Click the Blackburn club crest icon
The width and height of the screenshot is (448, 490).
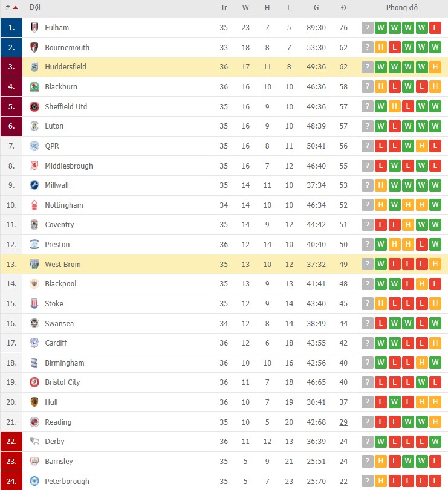point(34,87)
